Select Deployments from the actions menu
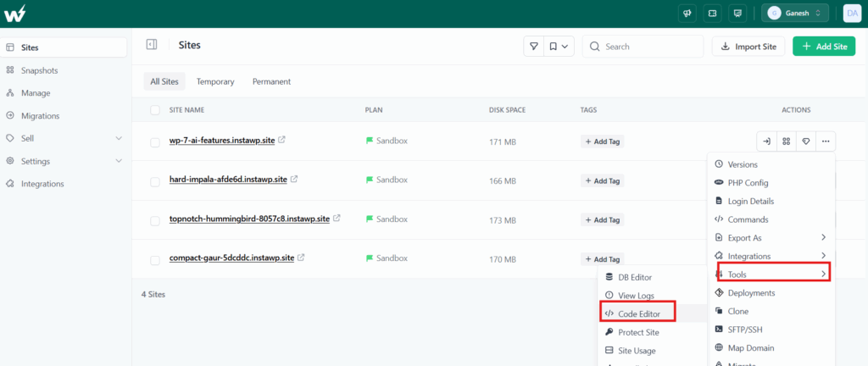The width and height of the screenshot is (868, 366). (771, 293)
